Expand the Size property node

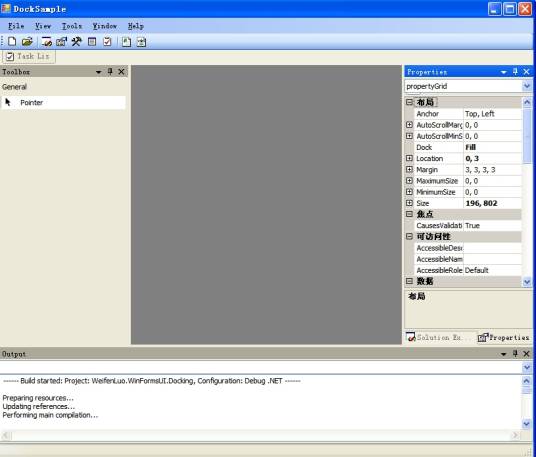tap(409, 203)
